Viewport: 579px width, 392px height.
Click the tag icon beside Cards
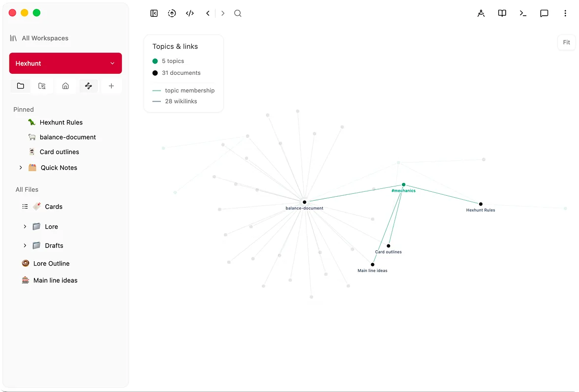click(x=36, y=207)
